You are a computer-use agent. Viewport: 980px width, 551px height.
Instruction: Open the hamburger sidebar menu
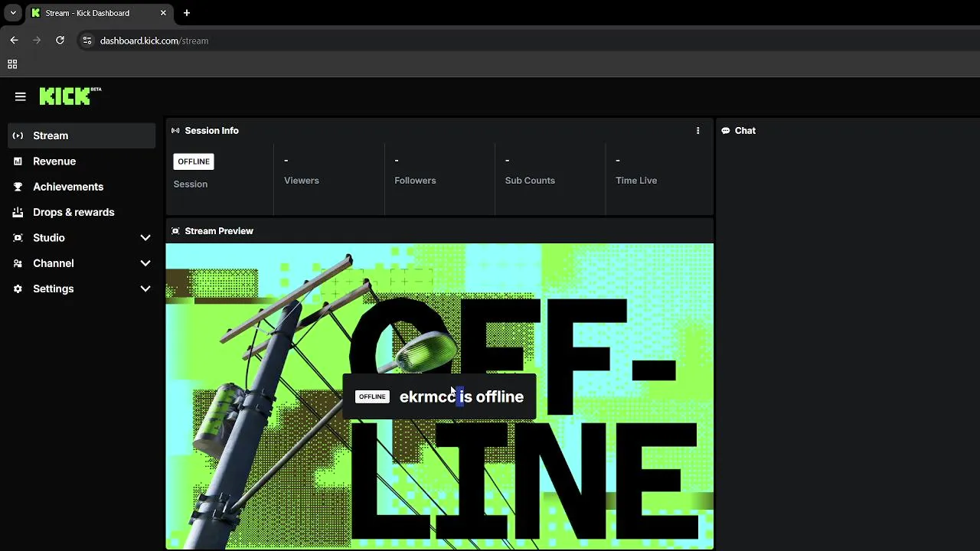click(x=21, y=96)
